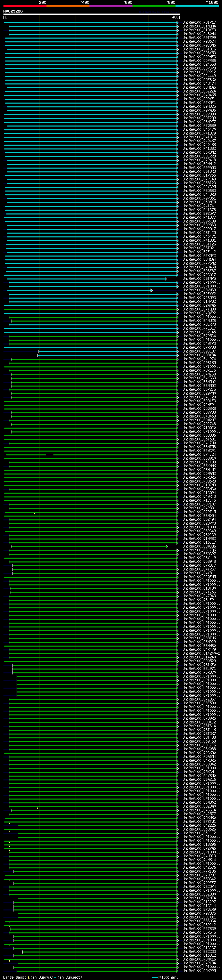The height and width of the screenshot is (980, 222).
Task: Select hit label UniRef100_Q02748
Action: click(199, 424)
